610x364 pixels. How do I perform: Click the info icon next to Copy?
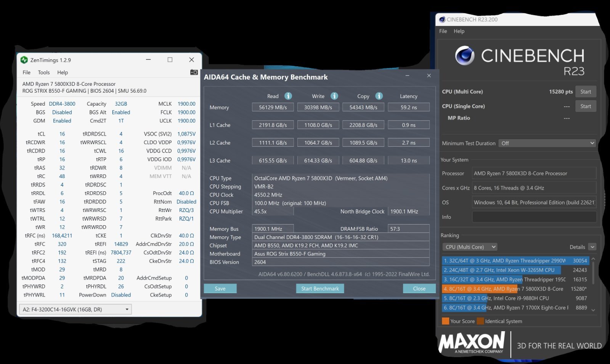coord(379,96)
